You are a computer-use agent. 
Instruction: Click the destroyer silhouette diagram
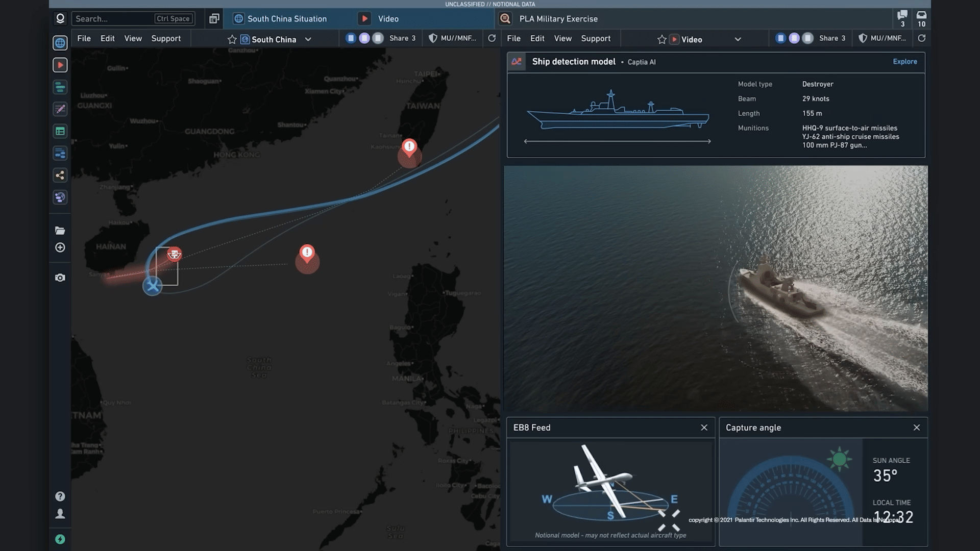(618, 111)
